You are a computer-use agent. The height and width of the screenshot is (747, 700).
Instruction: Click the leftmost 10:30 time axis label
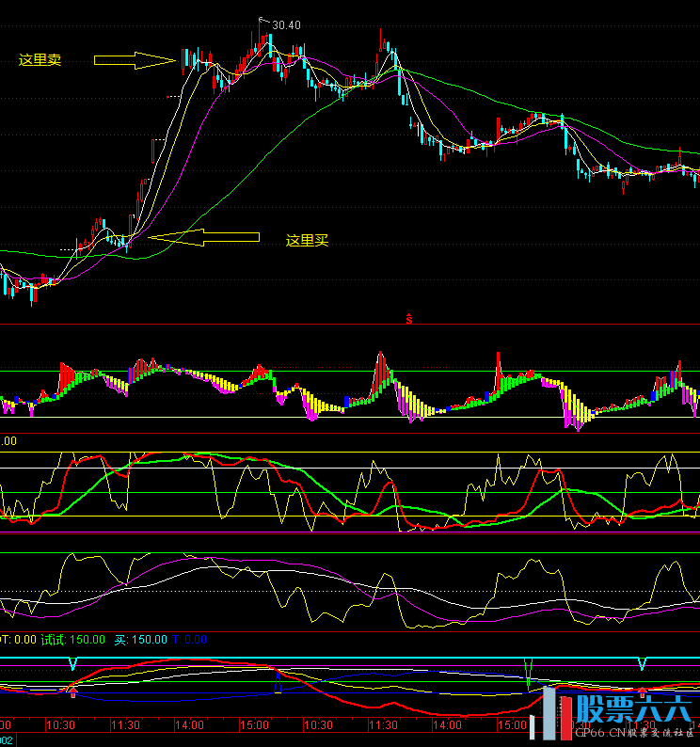coord(60,726)
